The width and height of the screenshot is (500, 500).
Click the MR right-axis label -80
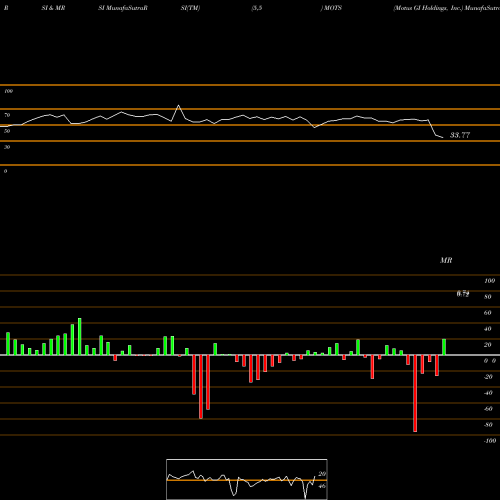488,425
